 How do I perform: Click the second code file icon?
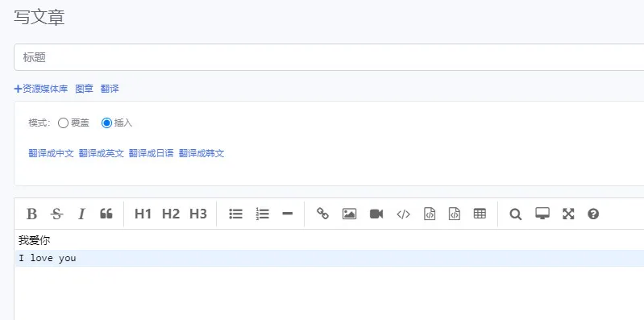[455, 214]
